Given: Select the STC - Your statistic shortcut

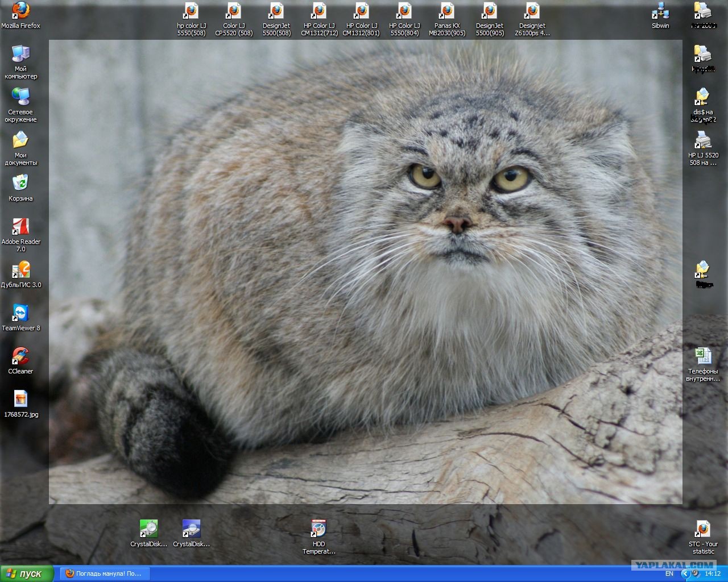Looking at the screenshot, I should point(703,529).
